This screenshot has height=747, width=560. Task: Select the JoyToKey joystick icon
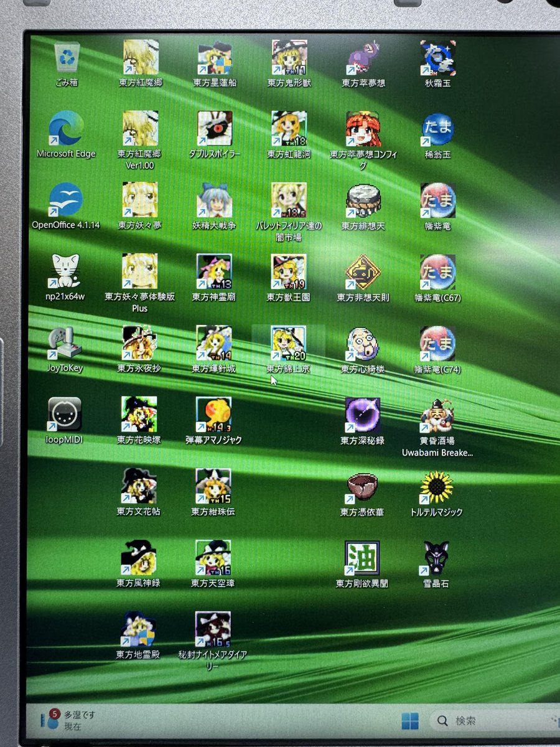65,342
